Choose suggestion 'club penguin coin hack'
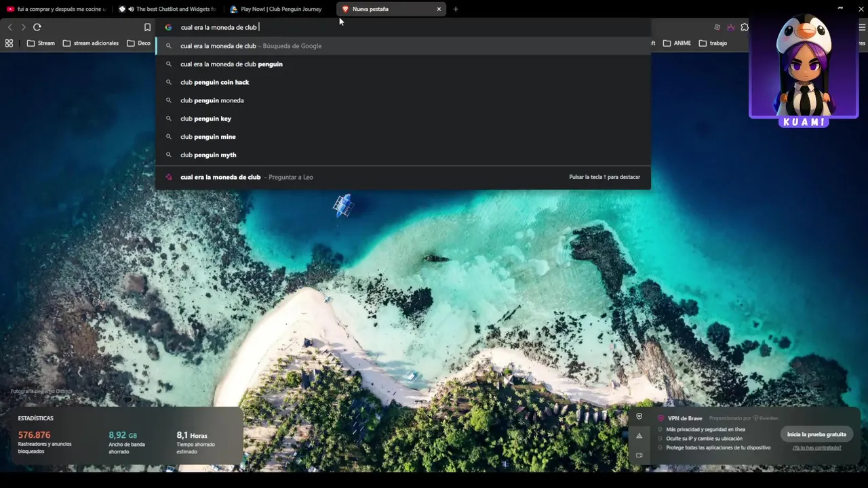 tap(403, 82)
